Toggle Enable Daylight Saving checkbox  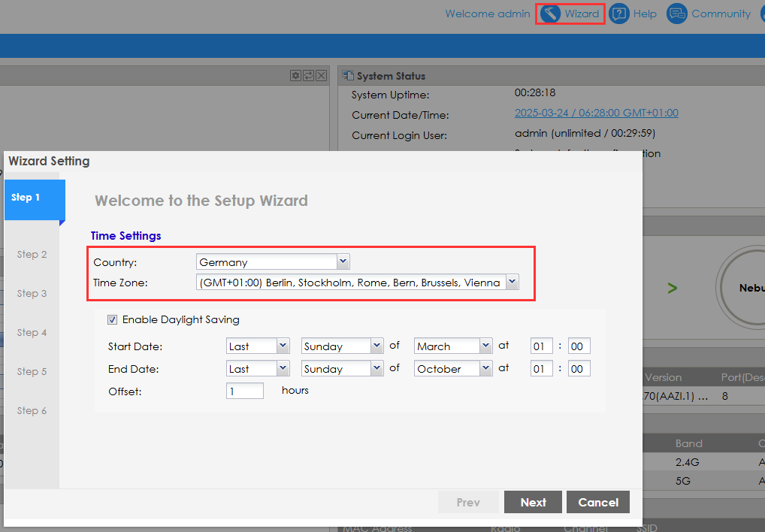tap(112, 320)
